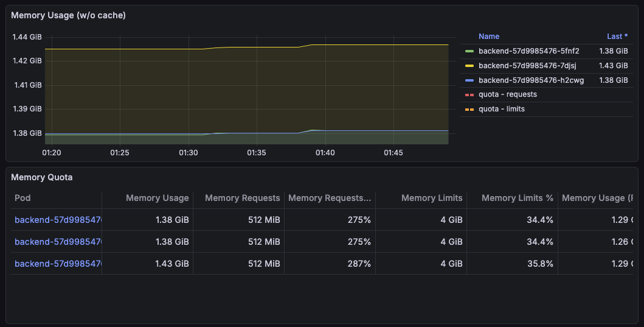Viewport: 644px width, 327px height.
Task: Show only the quota - requests series
Action: (507, 95)
